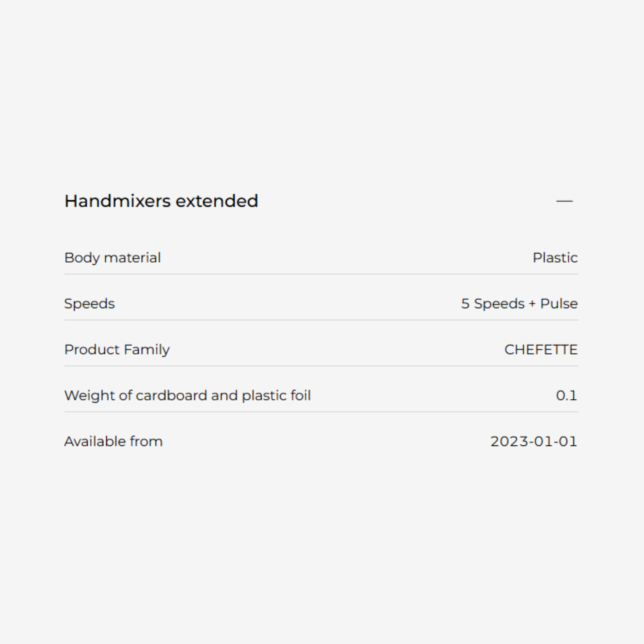The width and height of the screenshot is (644, 644).
Task: Click the Handmixers extended heading
Action: pyautogui.click(x=161, y=201)
